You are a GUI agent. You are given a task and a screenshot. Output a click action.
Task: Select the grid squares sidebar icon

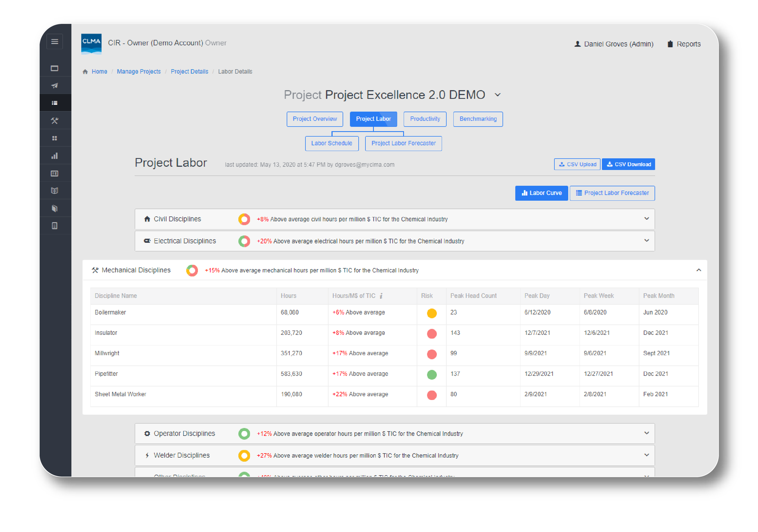pos(55,138)
